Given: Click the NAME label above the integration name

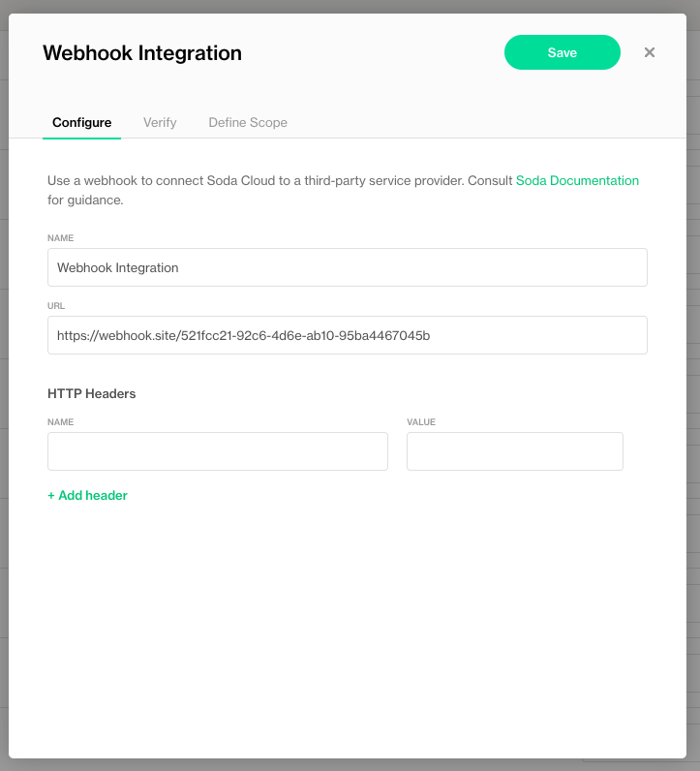Looking at the screenshot, I should tap(60, 237).
